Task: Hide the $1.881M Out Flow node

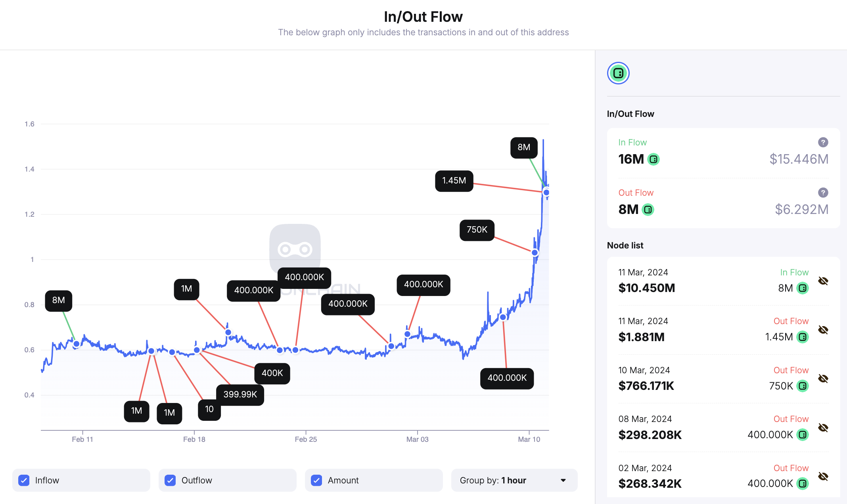Action: [823, 330]
